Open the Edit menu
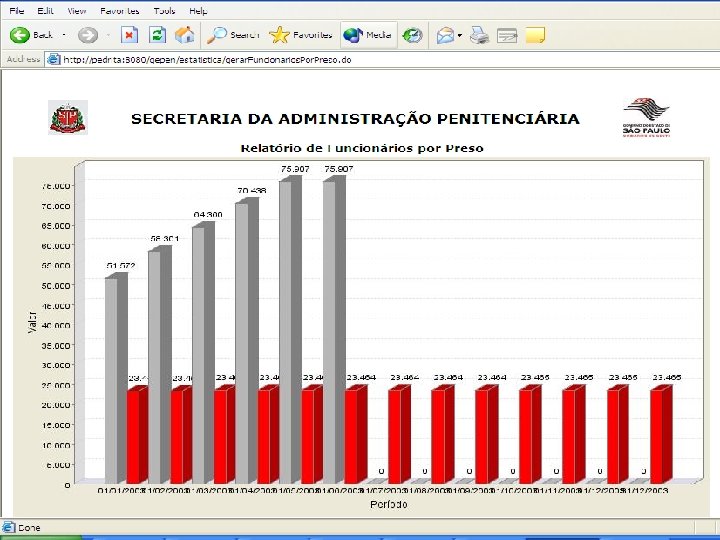The width and height of the screenshot is (720, 540). click(x=45, y=11)
